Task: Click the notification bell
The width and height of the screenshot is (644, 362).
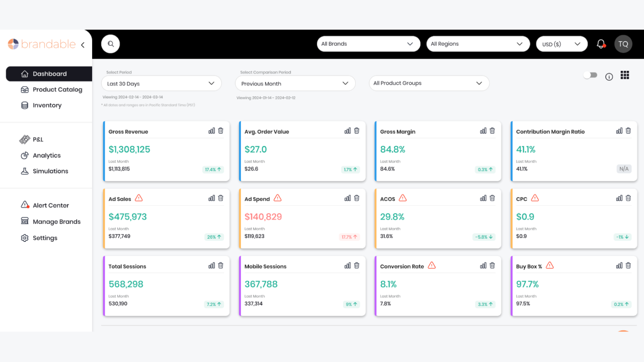Action: click(601, 44)
